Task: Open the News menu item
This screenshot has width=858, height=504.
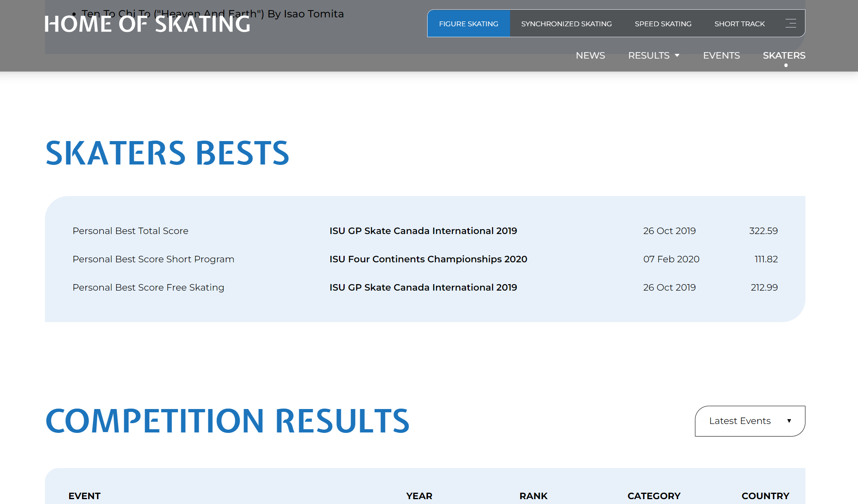Action: pyautogui.click(x=590, y=55)
